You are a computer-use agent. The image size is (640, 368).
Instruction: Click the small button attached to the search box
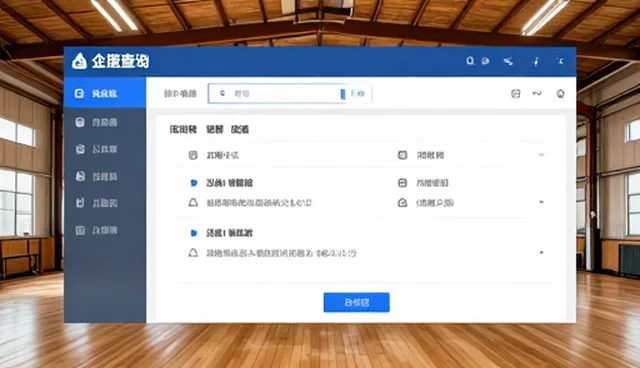358,94
